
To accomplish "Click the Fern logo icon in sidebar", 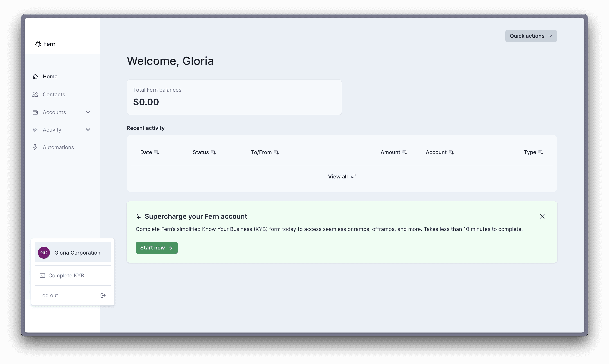I will pos(38,43).
